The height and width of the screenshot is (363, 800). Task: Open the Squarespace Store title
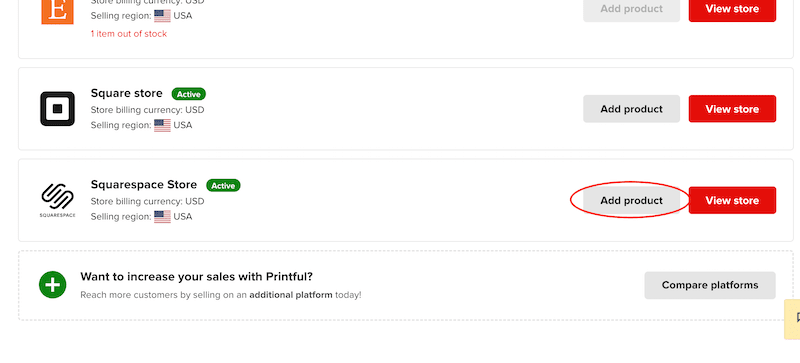click(144, 184)
